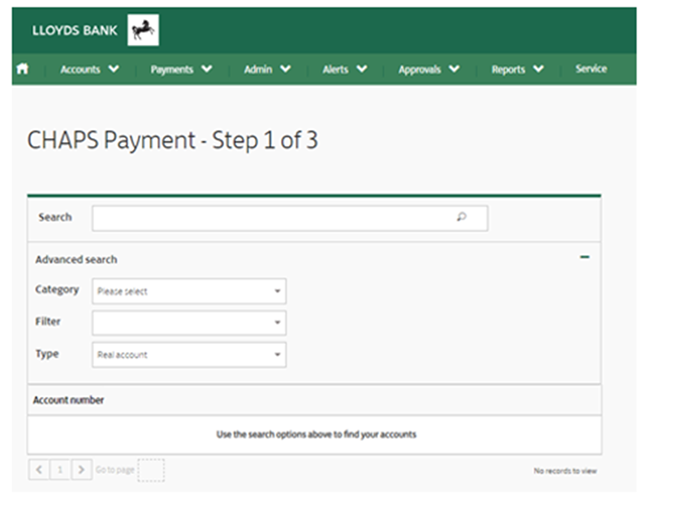Expand the Approvals menu
This screenshot has width=673, height=511.
[428, 69]
